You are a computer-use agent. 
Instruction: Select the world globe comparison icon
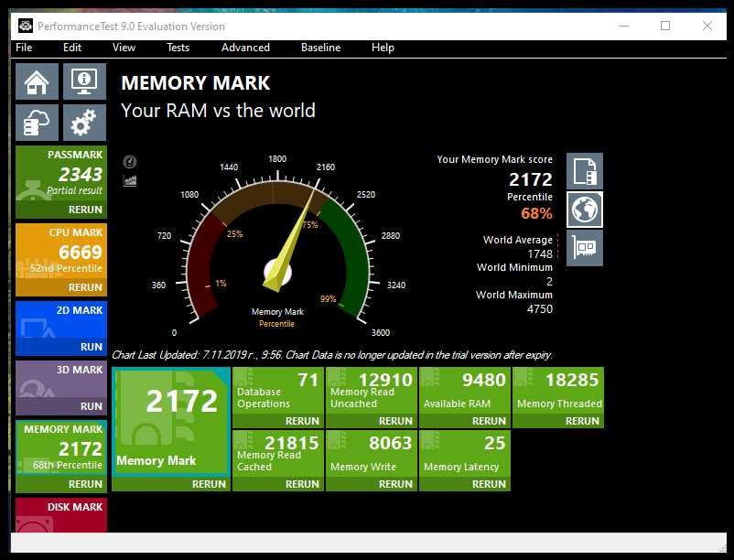coord(585,210)
